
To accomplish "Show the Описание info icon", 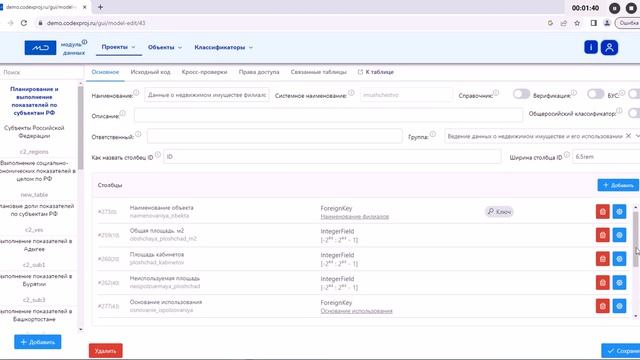I will coord(122,113).
